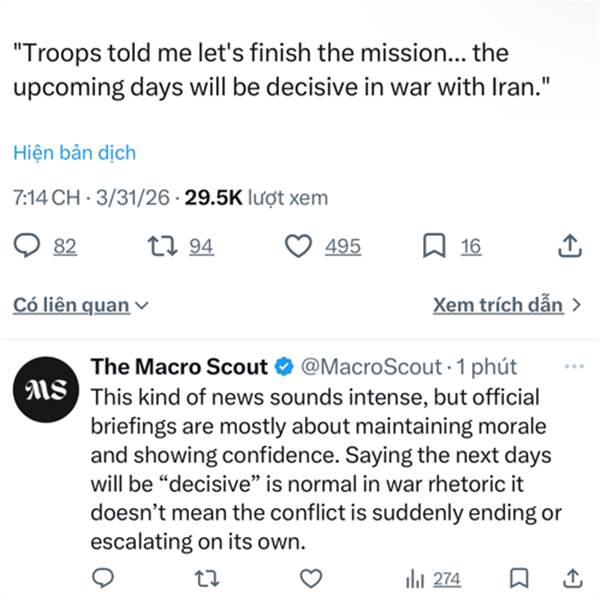
Task: Bookmark the main post
Action: (x=435, y=246)
